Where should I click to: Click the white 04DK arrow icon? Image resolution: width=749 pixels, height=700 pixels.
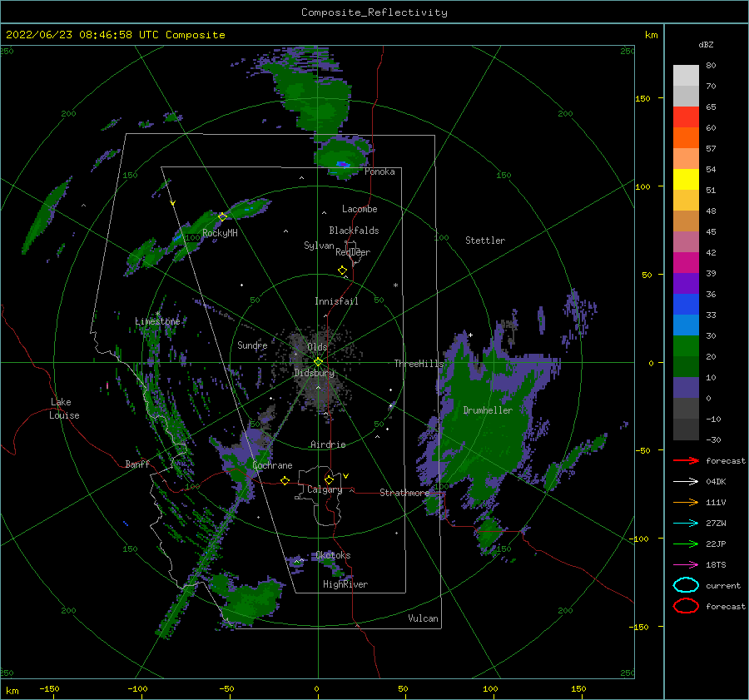686,482
